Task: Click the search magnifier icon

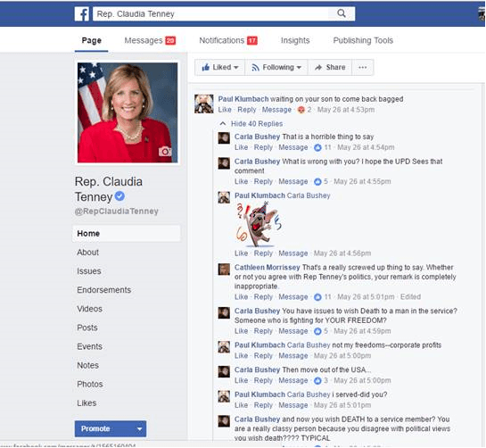Action: click(x=342, y=13)
